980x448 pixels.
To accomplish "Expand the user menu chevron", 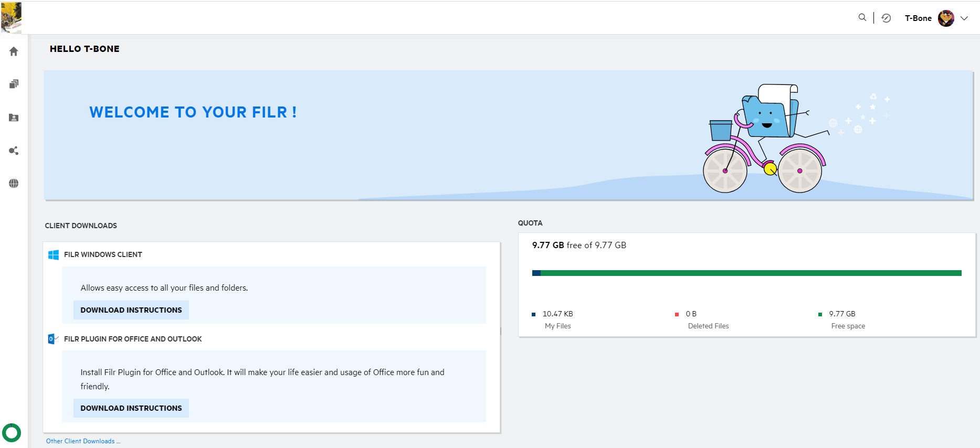I will click(964, 18).
